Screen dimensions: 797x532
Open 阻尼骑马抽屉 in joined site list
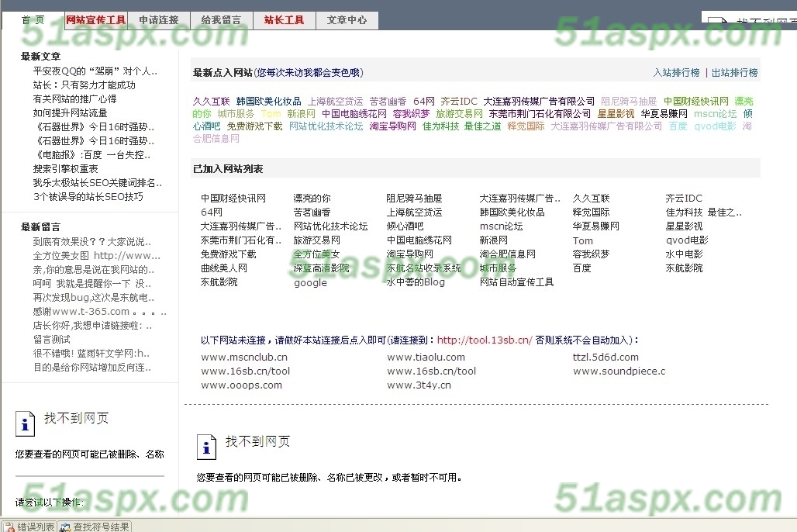[414, 199]
